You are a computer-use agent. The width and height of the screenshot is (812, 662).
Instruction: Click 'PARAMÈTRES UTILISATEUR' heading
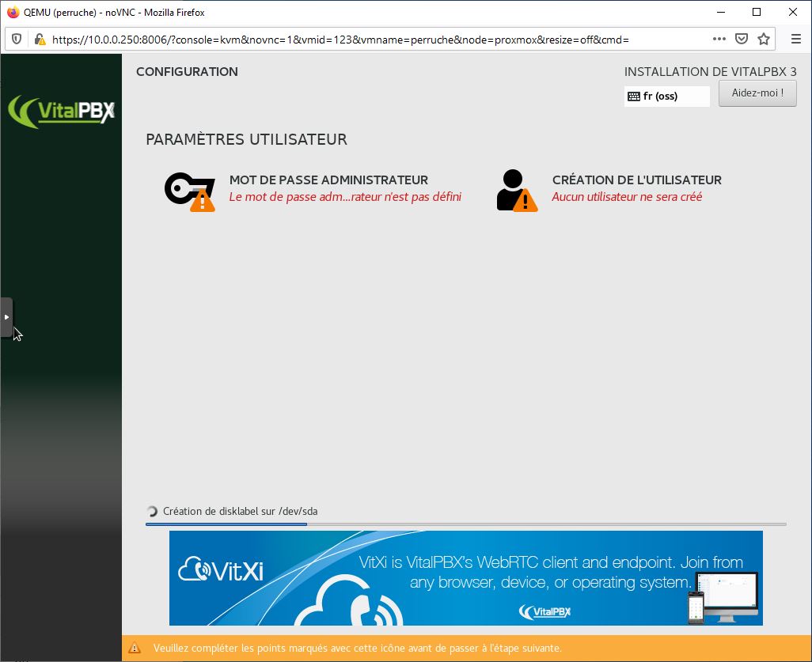pyautogui.click(x=246, y=139)
